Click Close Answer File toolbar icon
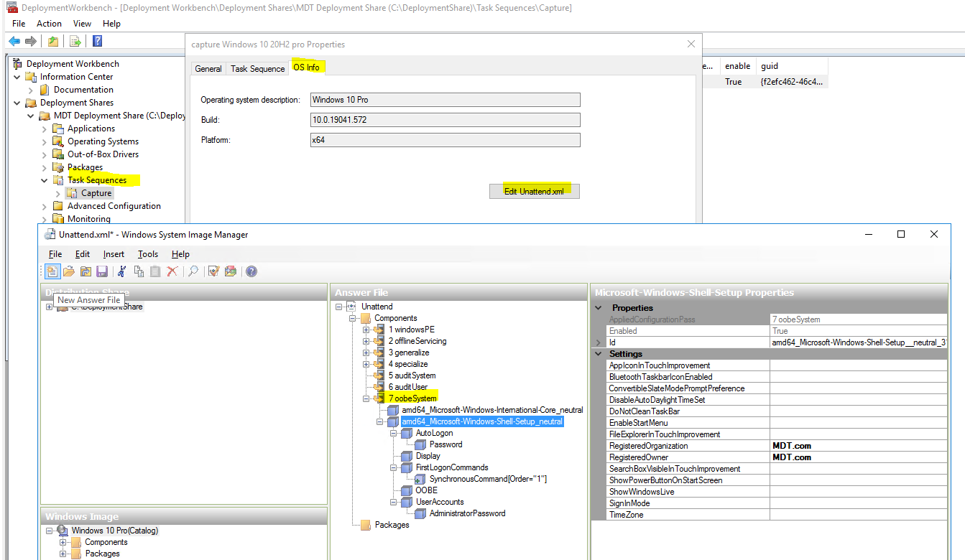The image size is (965, 560). point(86,271)
